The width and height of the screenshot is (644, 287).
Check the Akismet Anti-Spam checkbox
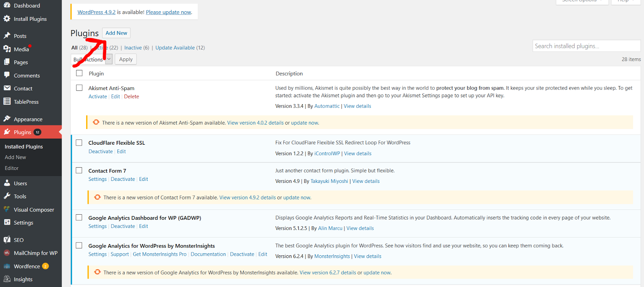pos(79,88)
